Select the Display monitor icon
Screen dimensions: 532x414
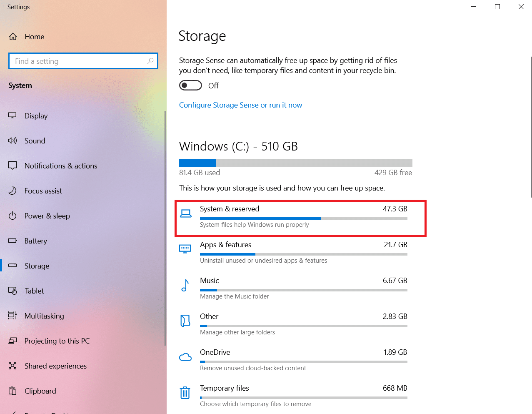coord(12,115)
